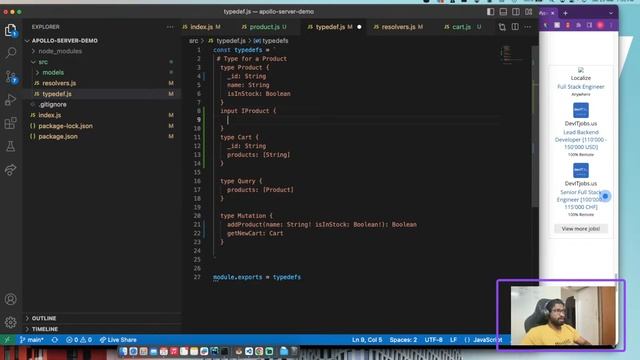Start Live Share from status bar
The width and height of the screenshot is (640, 360).
pyautogui.click(x=118, y=340)
